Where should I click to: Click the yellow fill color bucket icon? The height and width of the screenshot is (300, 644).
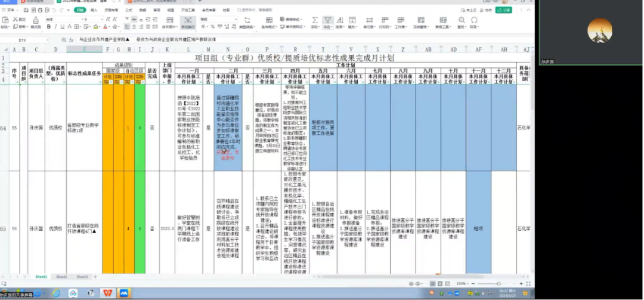pos(95,27)
